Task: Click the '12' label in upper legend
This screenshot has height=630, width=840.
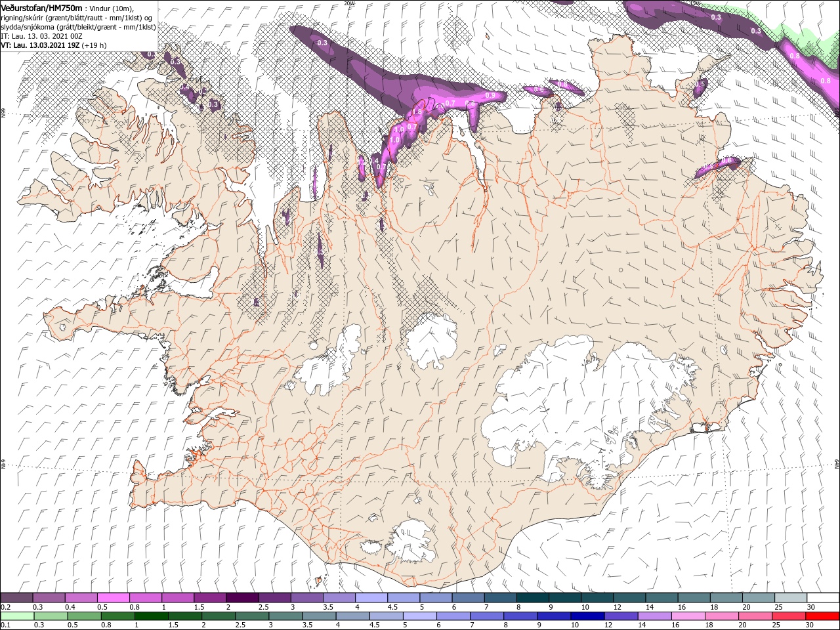Action: click(617, 607)
